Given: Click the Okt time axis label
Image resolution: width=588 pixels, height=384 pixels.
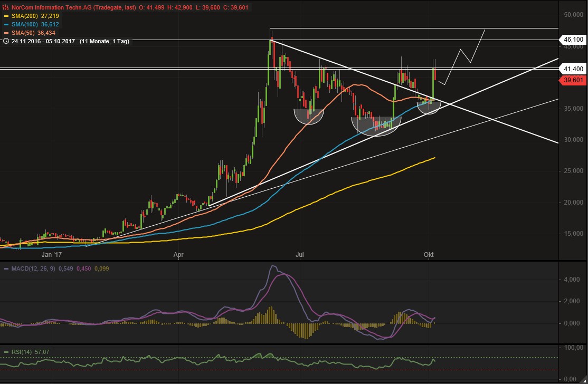Looking at the screenshot, I should (x=429, y=255).
